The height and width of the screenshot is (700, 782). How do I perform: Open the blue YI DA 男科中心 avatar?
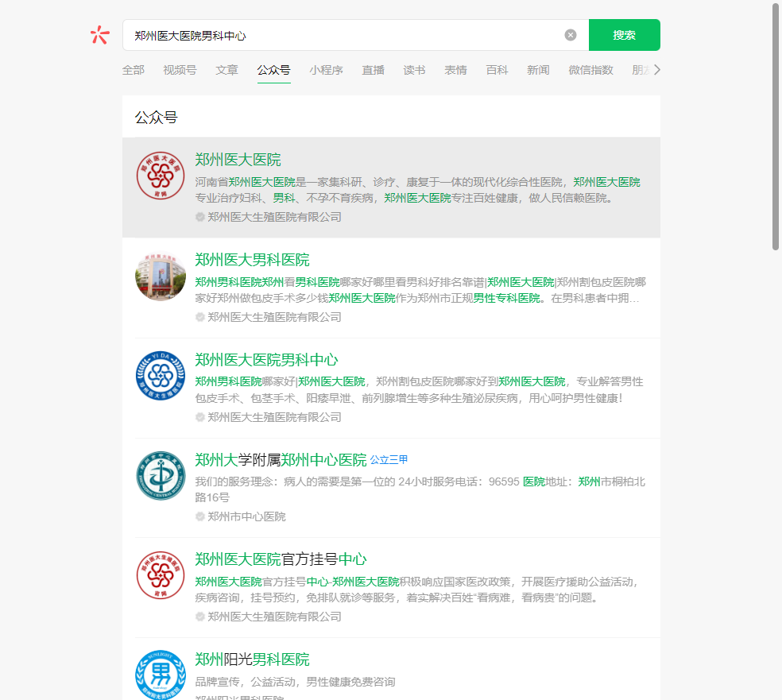[x=161, y=376]
